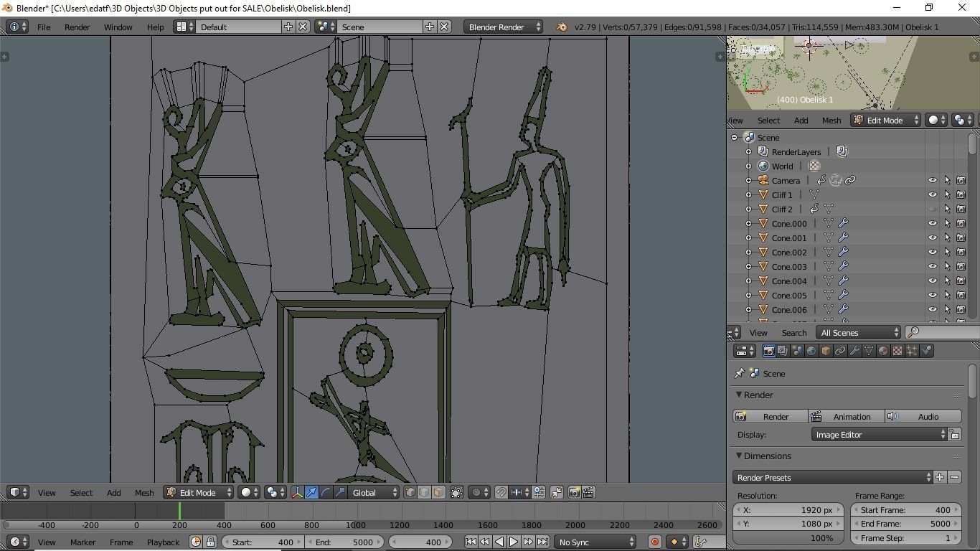Image resolution: width=980 pixels, height=551 pixels.
Task: Click the OpenGL render camera icon in viewport header
Action: point(574,493)
